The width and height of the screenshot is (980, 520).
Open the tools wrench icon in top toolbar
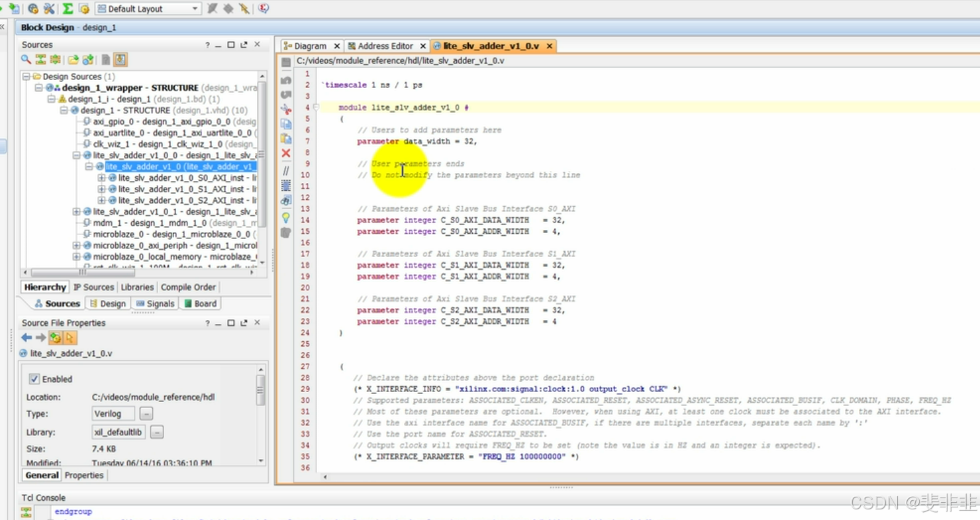click(49, 9)
